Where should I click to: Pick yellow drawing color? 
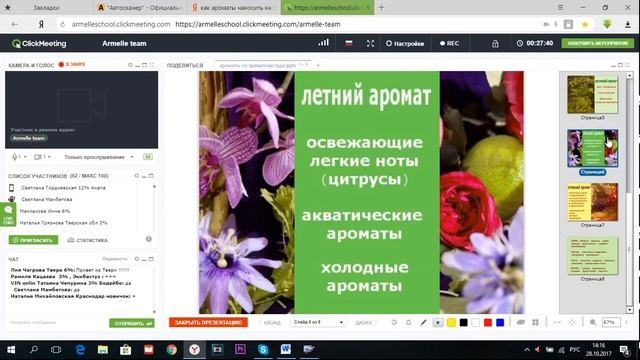tap(451, 322)
